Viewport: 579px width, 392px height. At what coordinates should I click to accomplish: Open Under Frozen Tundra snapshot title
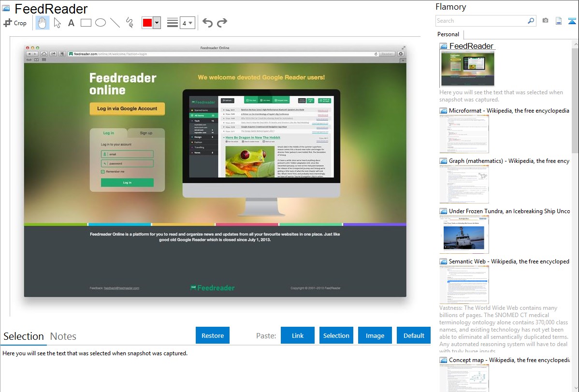[509, 211]
